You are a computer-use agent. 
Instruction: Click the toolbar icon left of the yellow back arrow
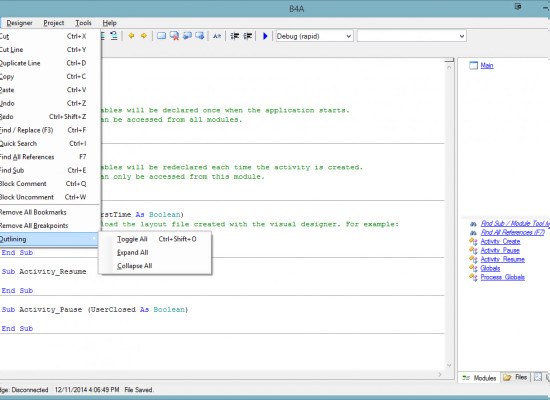tap(114, 35)
